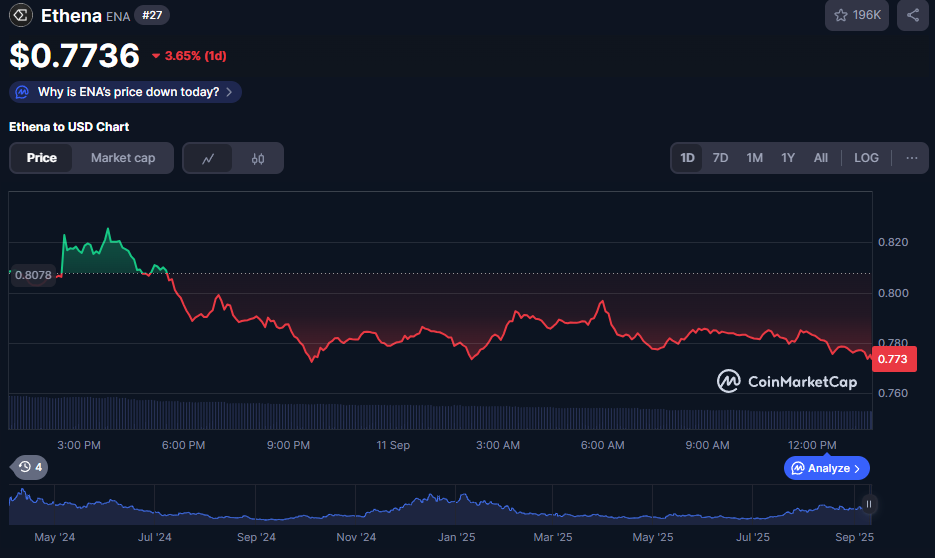Click Nov '24 on the overview timeline

356,537
